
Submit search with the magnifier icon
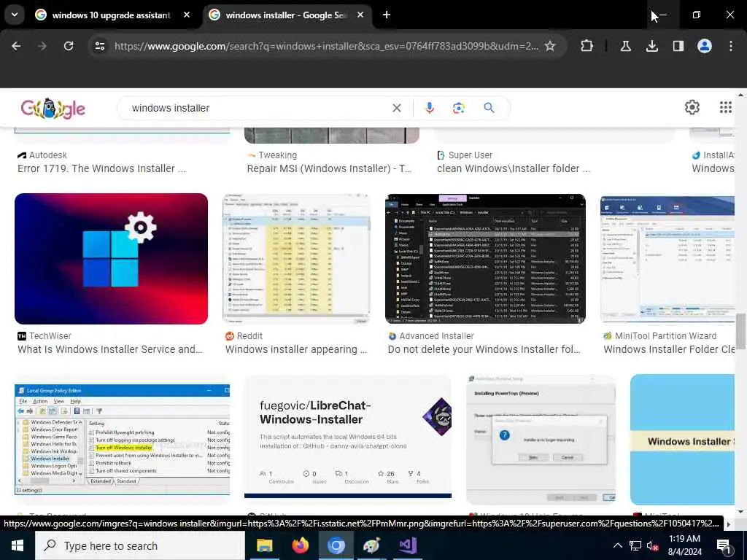pyautogui.click(x=489, y=108)
